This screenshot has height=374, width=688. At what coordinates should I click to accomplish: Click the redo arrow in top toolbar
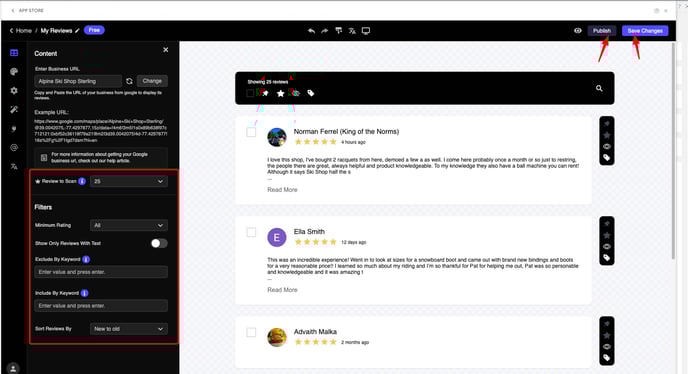tap(325, 31)
